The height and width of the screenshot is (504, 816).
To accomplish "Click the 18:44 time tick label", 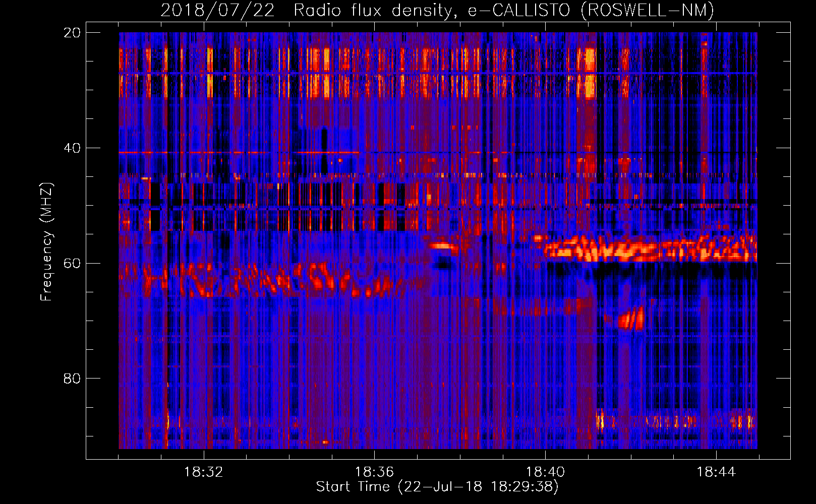I will pyautogui.click(x=716, y=472).
